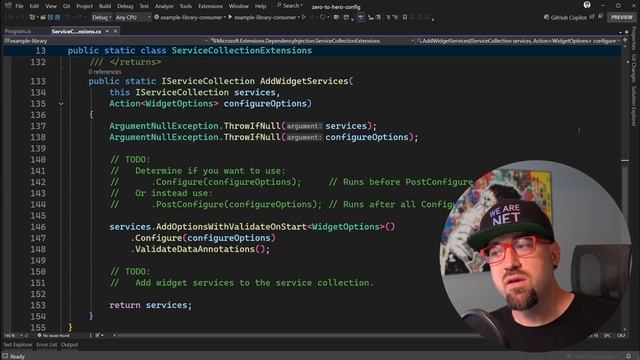Open the Test menu
The height and width of the screenshot is (360, 640).
pos(144,6)
